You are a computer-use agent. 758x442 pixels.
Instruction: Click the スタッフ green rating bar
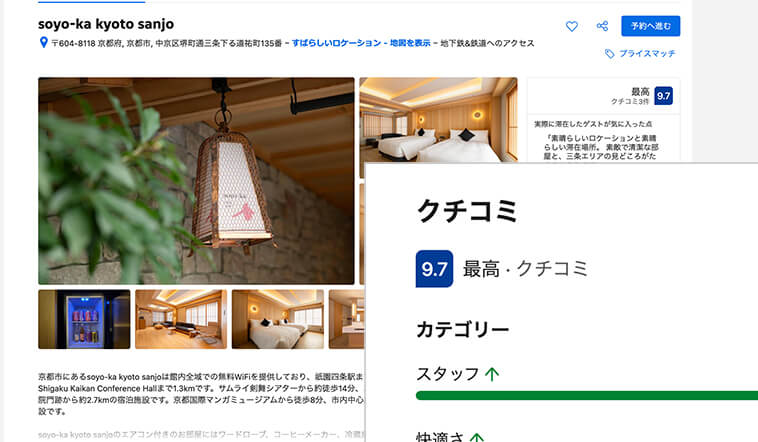pos(587,396)
